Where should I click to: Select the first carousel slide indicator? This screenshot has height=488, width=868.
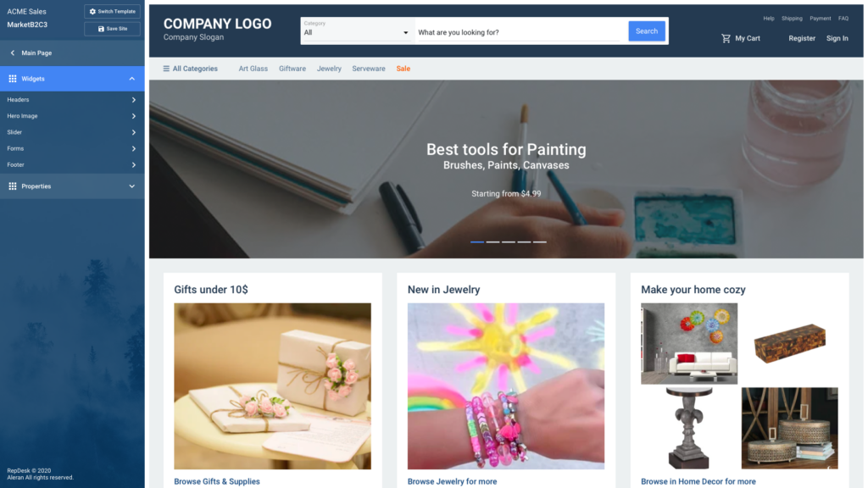[477, 241]
